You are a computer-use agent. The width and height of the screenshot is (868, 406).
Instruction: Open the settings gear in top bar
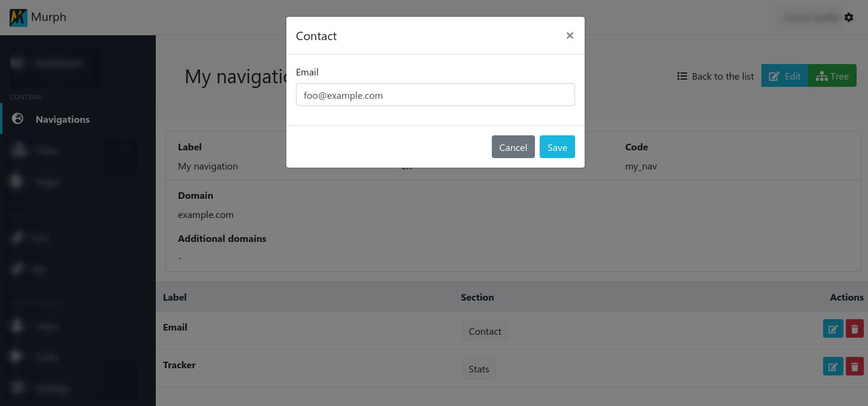click(x=849, y=18)
